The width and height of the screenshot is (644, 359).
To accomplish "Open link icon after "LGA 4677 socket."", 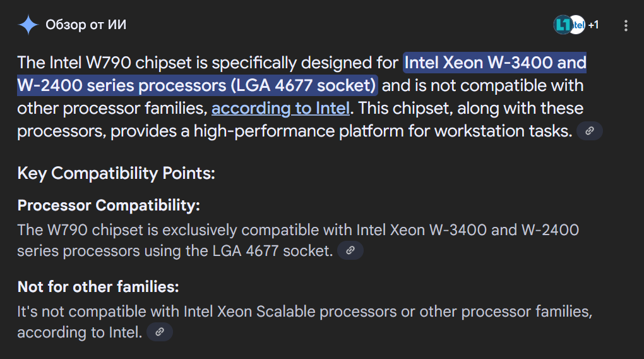I will (350, 250).
